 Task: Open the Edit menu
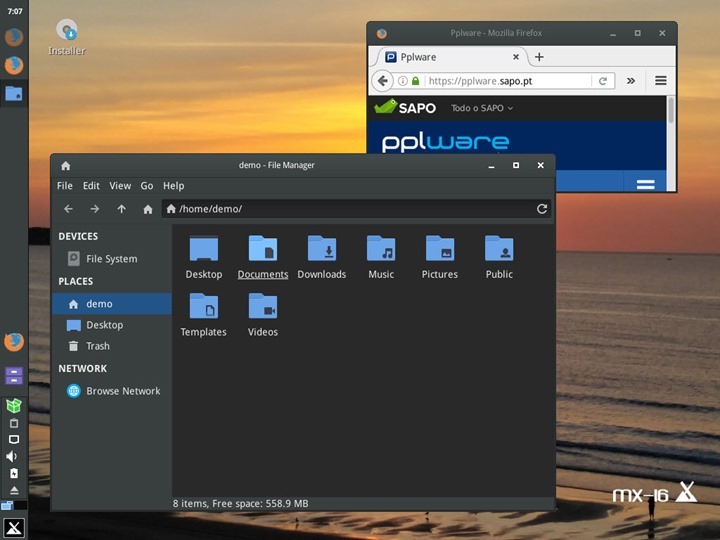(x=91, y=186)
